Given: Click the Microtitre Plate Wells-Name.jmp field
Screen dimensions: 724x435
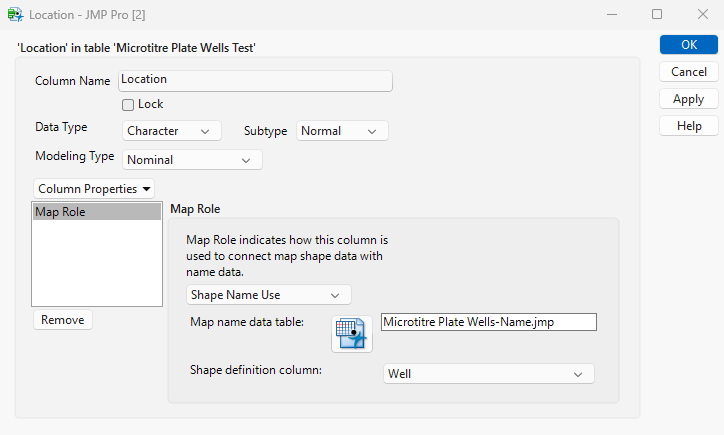Looking at the screenshot, I should (489, 322).
